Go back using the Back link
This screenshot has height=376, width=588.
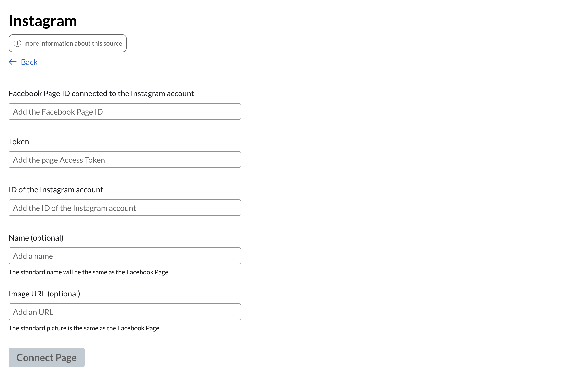(29, 62)
